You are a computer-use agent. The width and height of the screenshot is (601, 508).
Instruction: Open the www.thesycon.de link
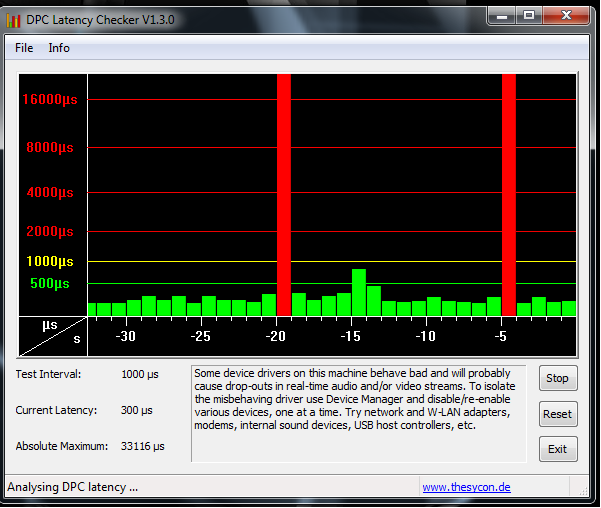click(466, 487)
